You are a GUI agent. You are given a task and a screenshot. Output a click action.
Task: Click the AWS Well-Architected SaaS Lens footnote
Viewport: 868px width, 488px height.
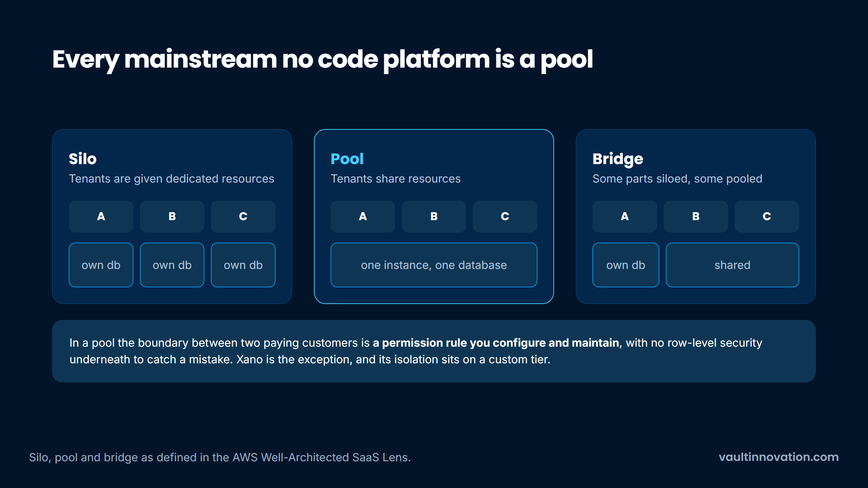[220, 457]
